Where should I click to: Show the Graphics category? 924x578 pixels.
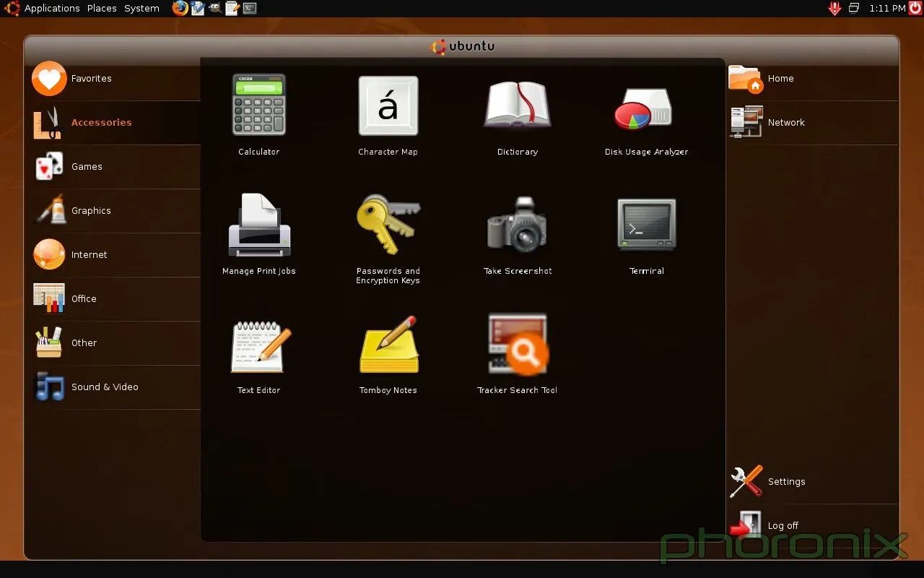115,211
